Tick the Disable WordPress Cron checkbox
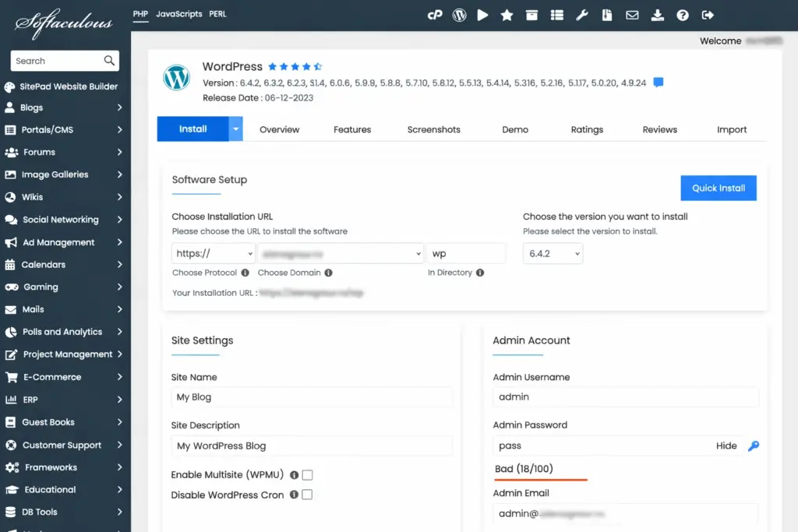The width and height of the screenshot is (798, 532). coord(307,495)
